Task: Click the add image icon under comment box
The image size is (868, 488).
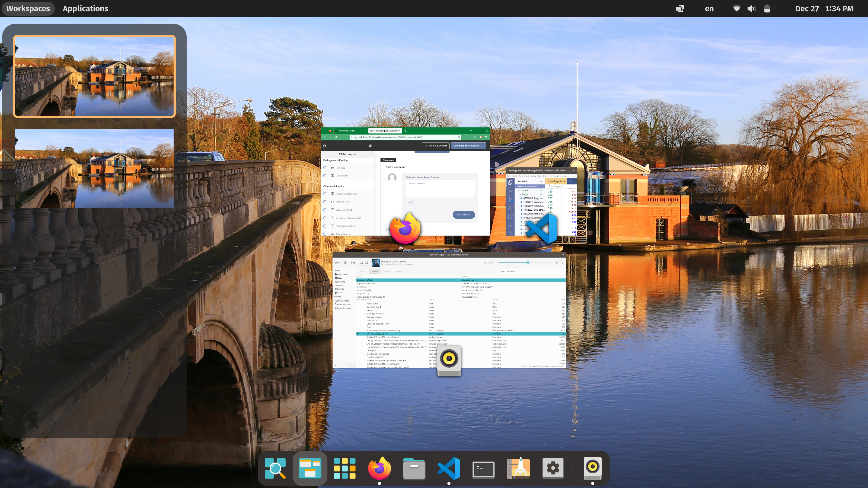Action: [410, 203]
